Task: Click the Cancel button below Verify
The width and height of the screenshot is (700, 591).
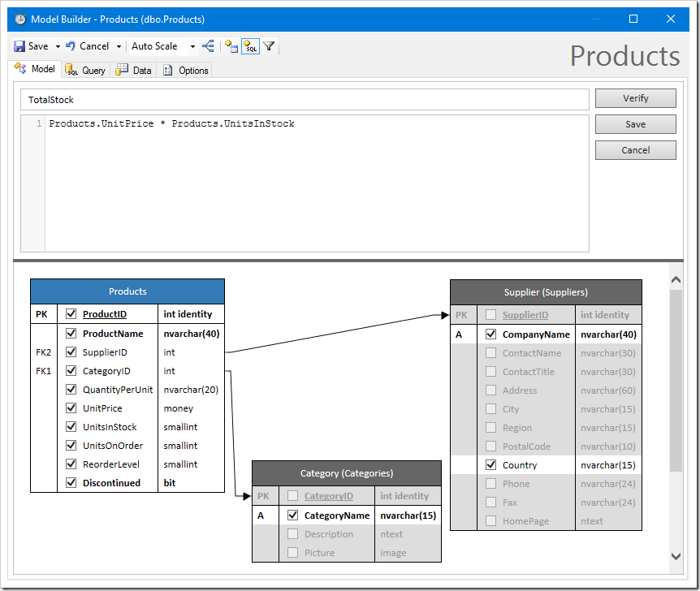Action: (635, 150)
